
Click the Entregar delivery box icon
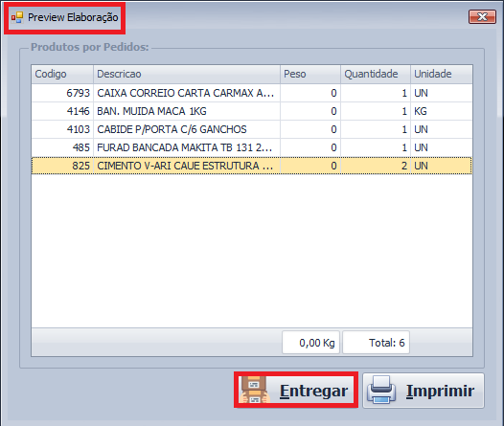[254, 390]
